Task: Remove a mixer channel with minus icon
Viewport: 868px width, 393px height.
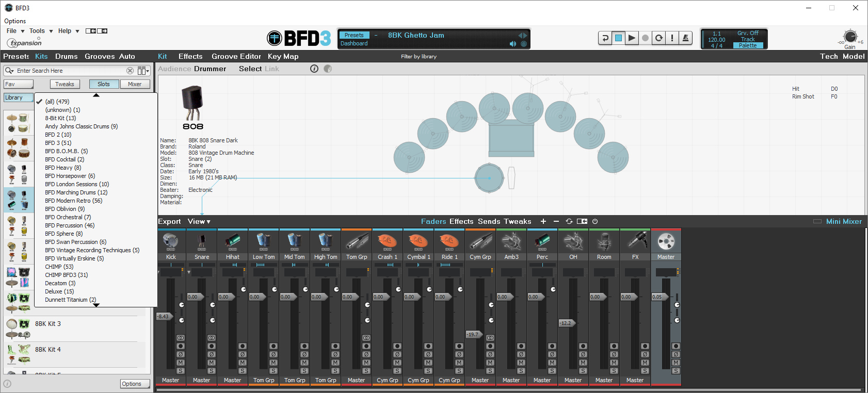Action: click(x=556, y=221)
